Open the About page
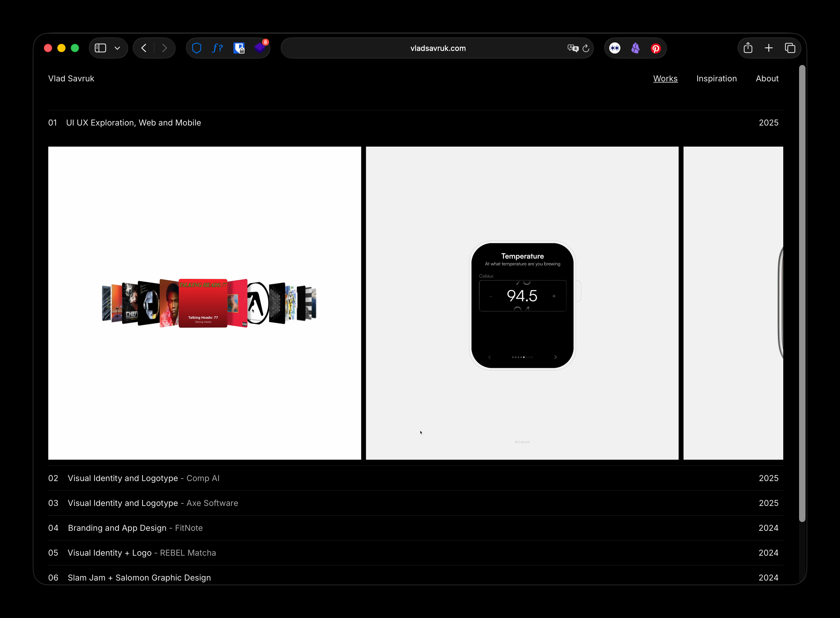The height and width of the screenshot is (618, 840). pos(767,78)
